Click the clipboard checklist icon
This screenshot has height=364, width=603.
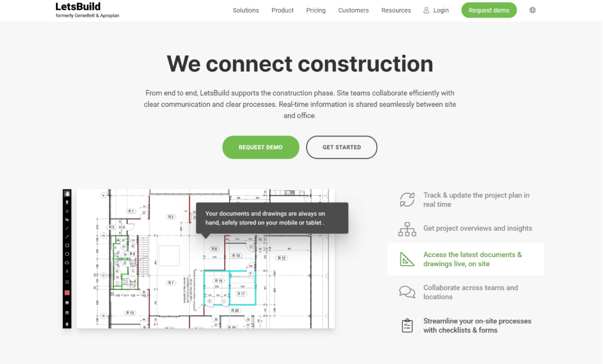pyautogui.click(x=407, y=325)
